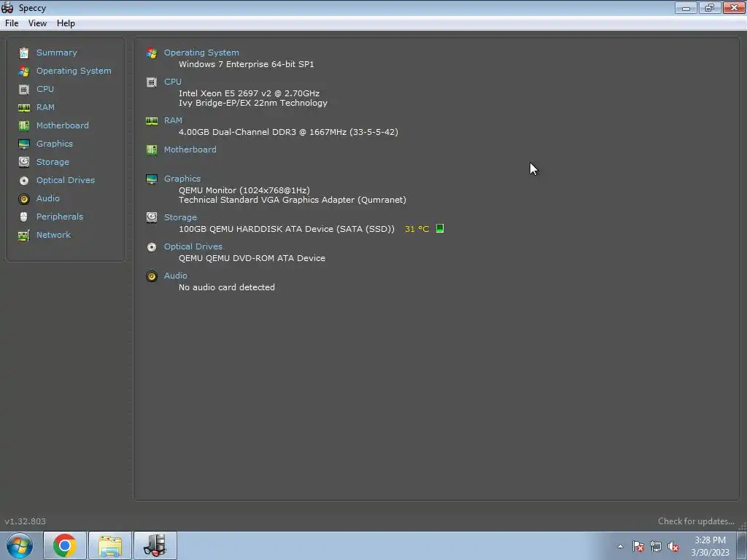747x560 pixels.
Task: Open the RAM heading link in summary
Action: pyautogui.click(x=173, y=120)
